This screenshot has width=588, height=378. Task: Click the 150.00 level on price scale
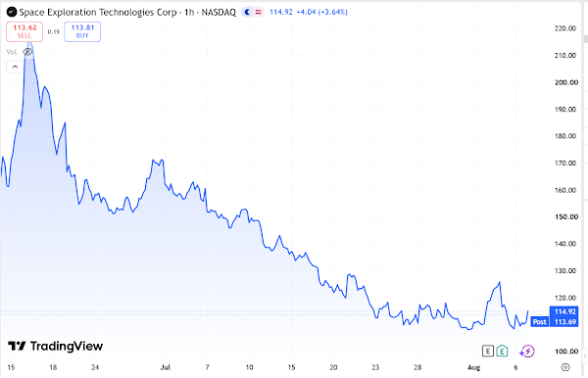(x=565, y=217)
